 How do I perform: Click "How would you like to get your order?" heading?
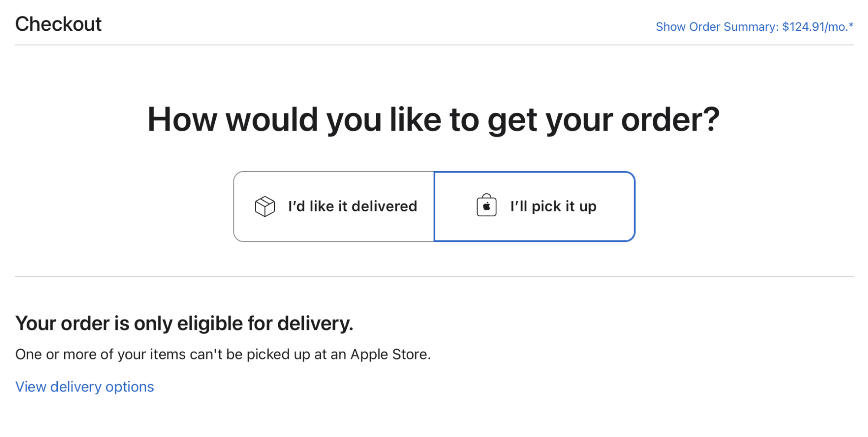click(434, 120)
